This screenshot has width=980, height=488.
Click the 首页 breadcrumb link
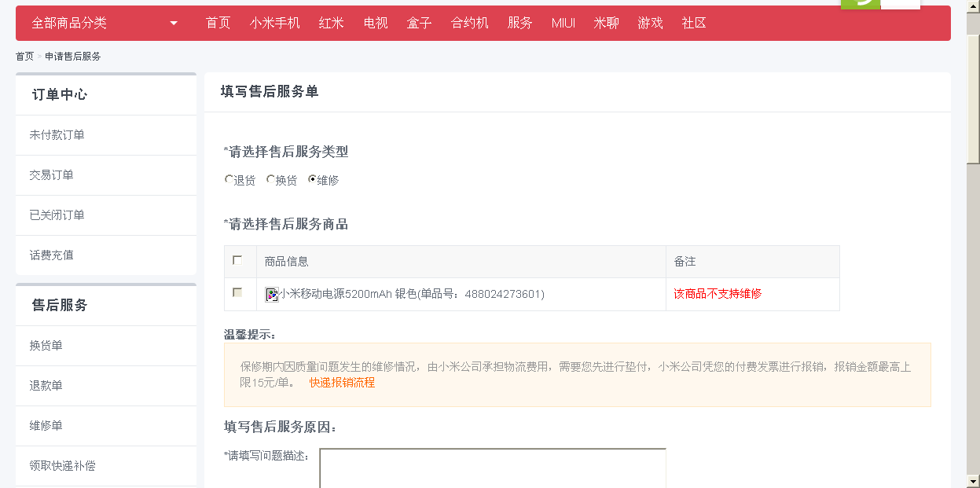pos(24,57)
